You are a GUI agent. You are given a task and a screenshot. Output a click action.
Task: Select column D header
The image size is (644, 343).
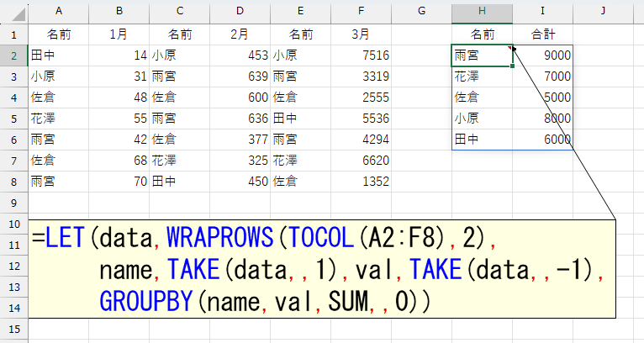240,12
